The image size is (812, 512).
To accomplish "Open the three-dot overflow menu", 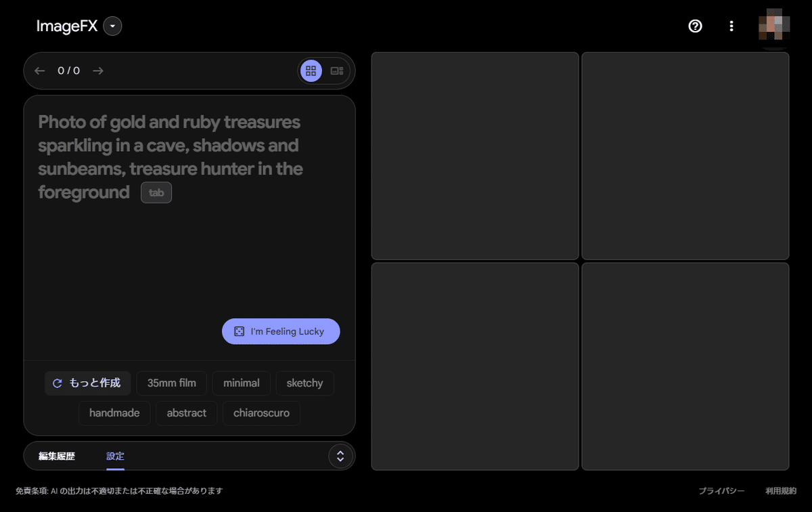I will point(731,26).
